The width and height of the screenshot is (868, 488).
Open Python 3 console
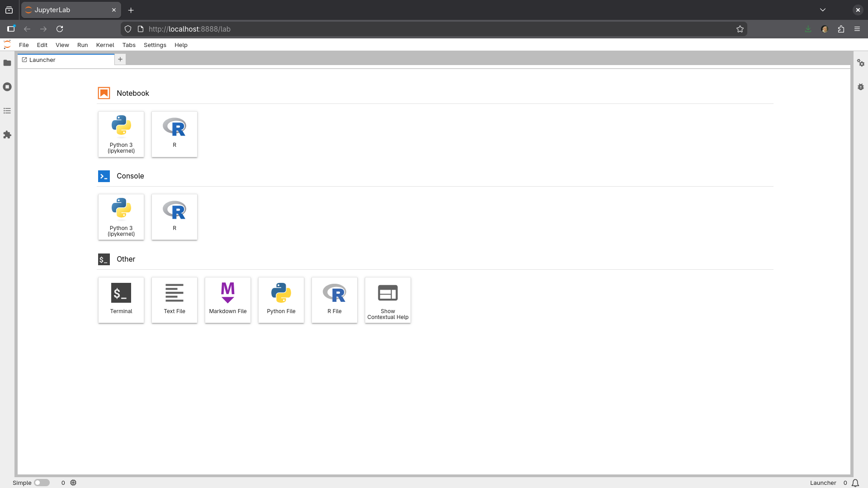[x=121, y=217]
